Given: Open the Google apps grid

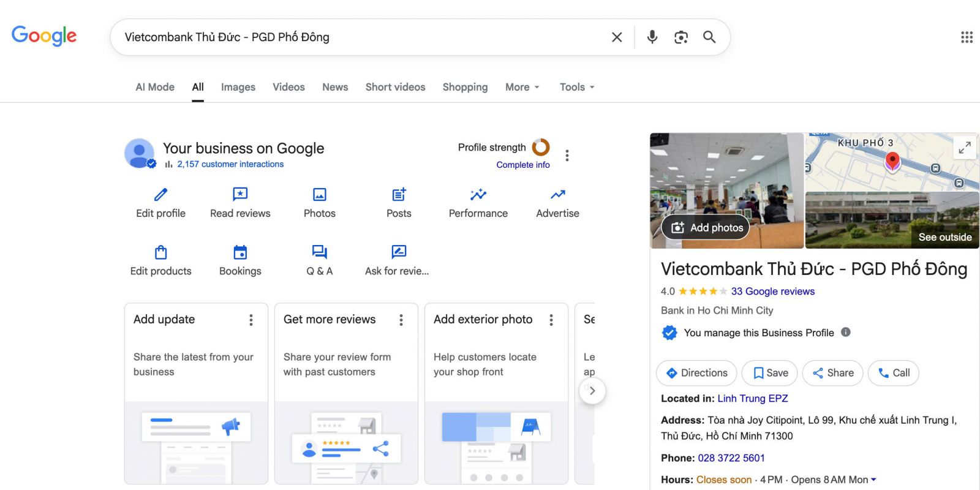Looking at the screenshot, I should [967, 37].
